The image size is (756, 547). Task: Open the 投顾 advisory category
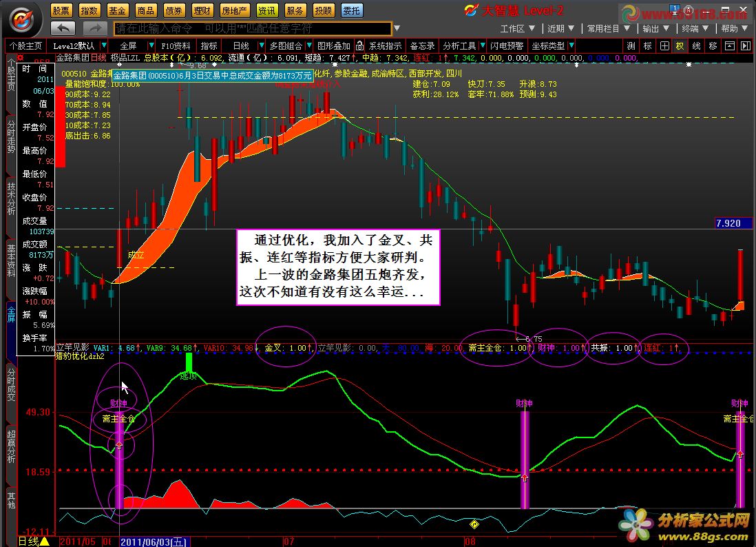point(323,10)
